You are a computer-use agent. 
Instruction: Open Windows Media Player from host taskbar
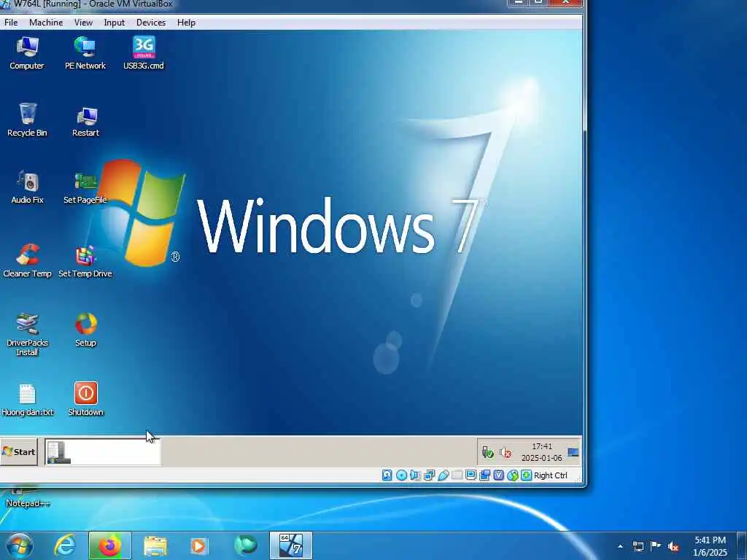click(x=198, y=545)
